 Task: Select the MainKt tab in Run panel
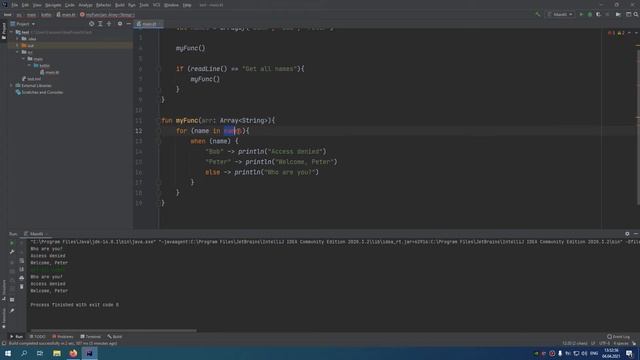pyautogui.click(x=36, y=234)
